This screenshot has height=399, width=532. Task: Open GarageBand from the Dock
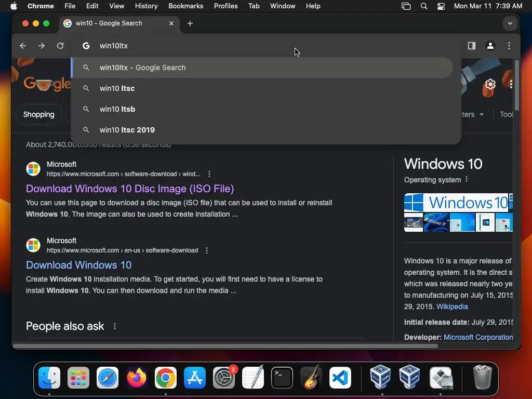click(x=311, y=378)
